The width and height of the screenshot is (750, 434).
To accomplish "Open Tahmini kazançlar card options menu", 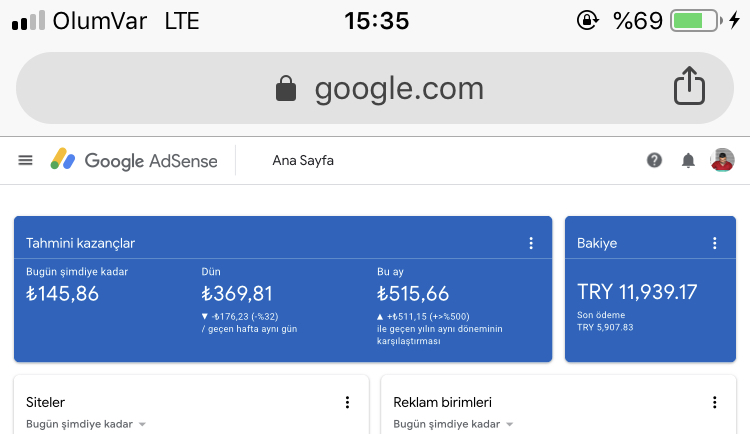I will (531, 243).
